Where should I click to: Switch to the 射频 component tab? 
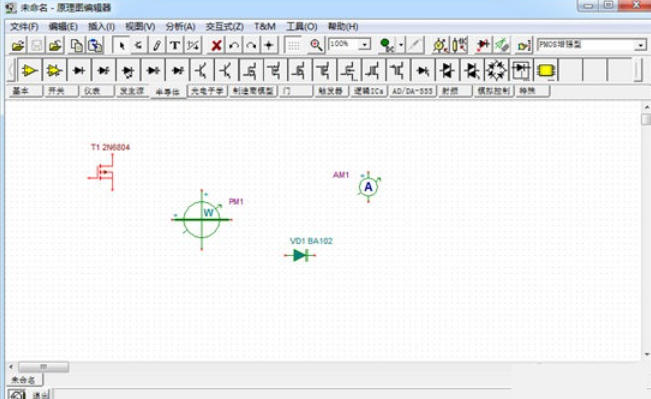point(455,91)
